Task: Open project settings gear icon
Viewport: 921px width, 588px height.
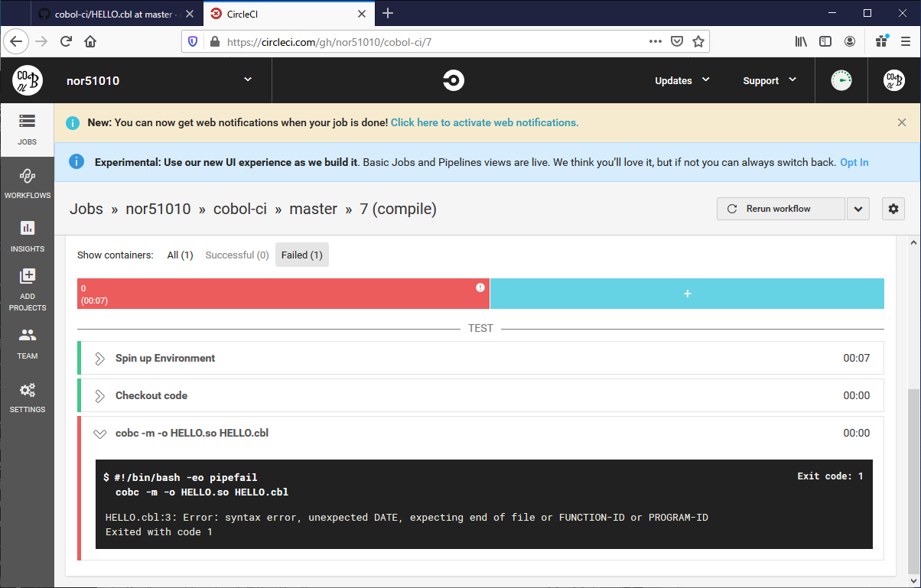Action: 893,209
